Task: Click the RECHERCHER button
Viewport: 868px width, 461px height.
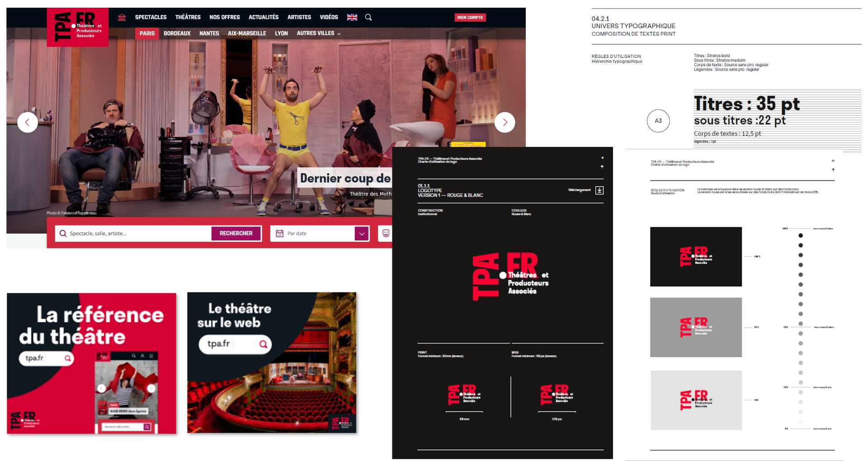Action: point(236,233)
